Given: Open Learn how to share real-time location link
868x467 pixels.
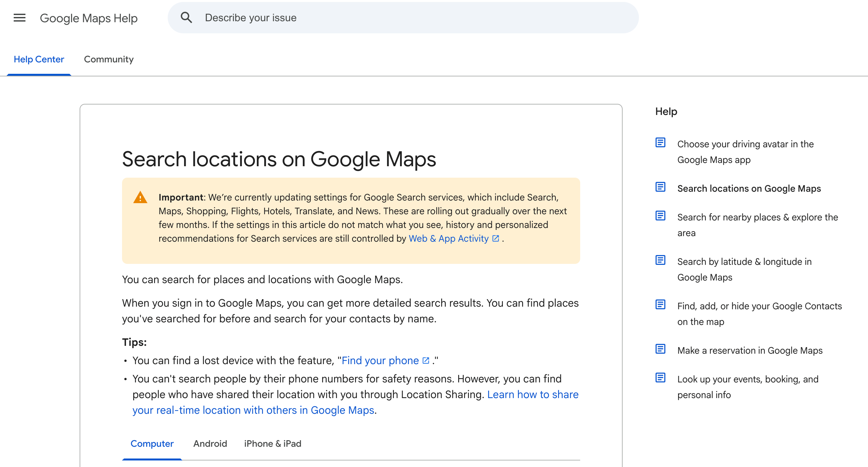Looking at the screenshot, I should click(x=355, y=402).
